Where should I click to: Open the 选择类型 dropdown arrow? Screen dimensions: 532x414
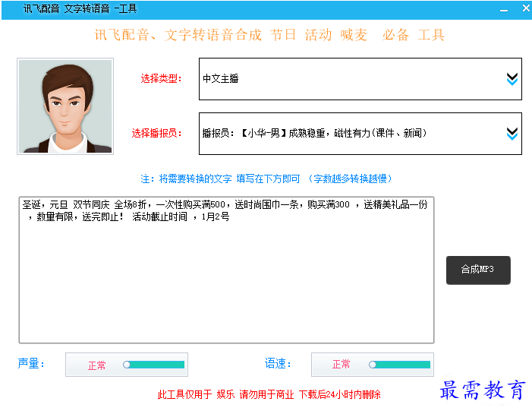pos(512,79)
